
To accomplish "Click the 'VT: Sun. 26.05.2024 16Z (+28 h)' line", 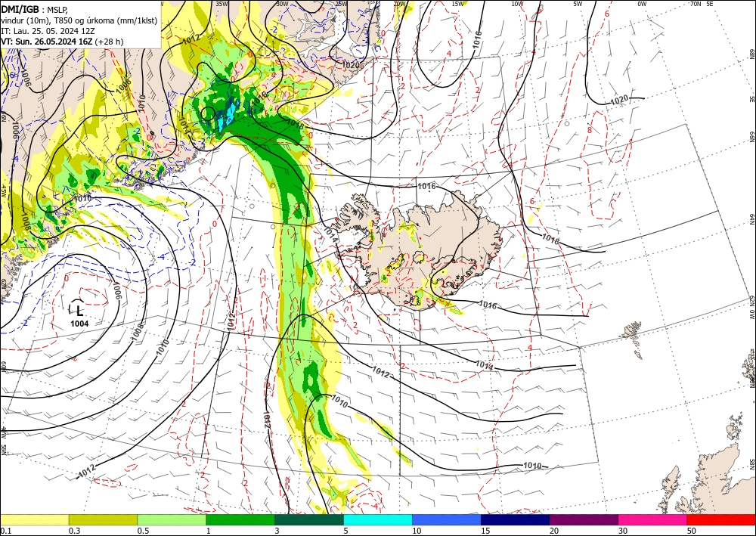I will point(62,42).
